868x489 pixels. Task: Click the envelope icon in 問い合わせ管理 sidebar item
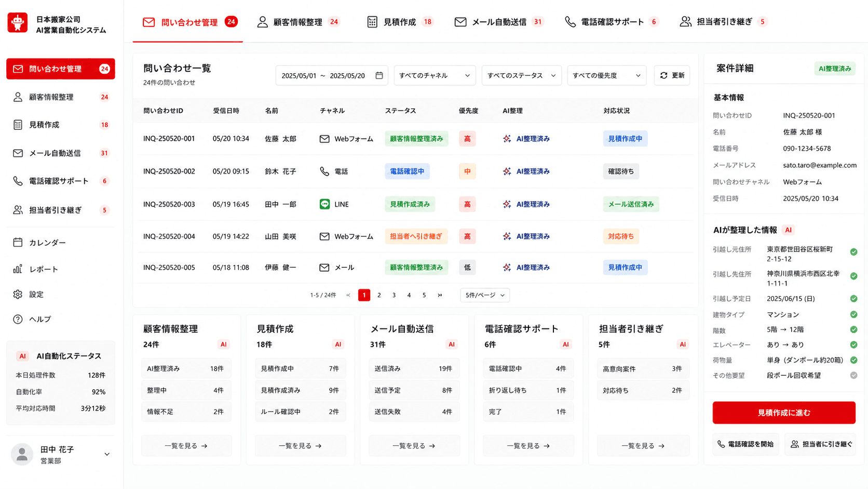[18, 69]
